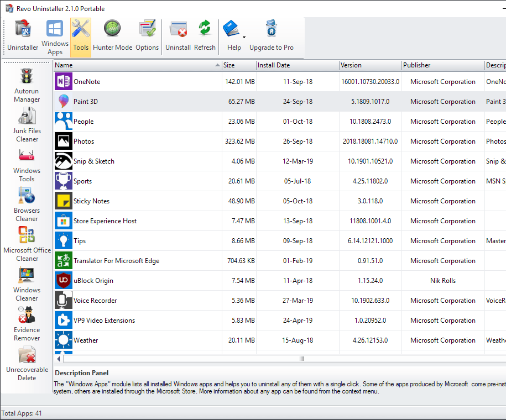Switch to the Windows Apps module
The image size is (506, 420).
[x=54, y=34]
